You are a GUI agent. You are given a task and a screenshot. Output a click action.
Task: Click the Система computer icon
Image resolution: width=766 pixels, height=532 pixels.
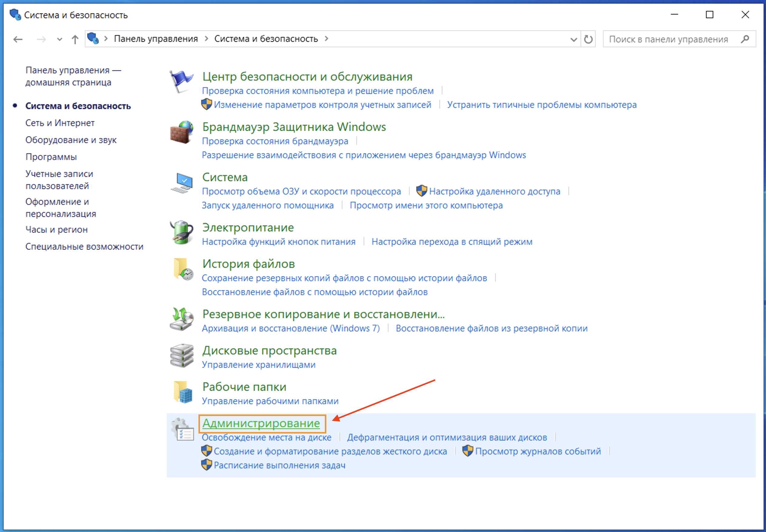tap(181, 183)
